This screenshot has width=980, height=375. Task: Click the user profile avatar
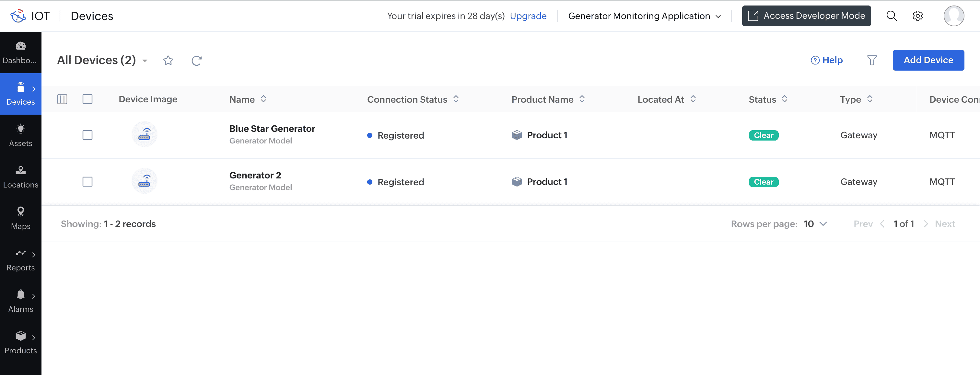coord(953,16)
